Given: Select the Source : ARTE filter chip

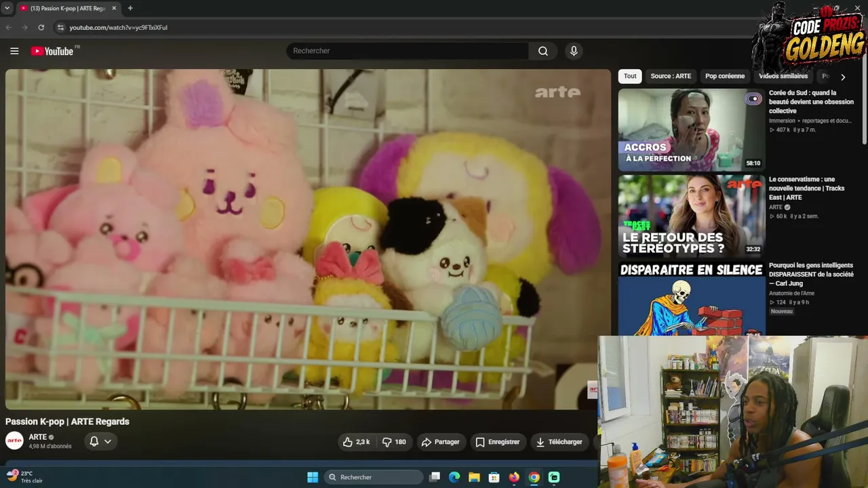Looking at the screenshot, I should [x=671, y=76].
